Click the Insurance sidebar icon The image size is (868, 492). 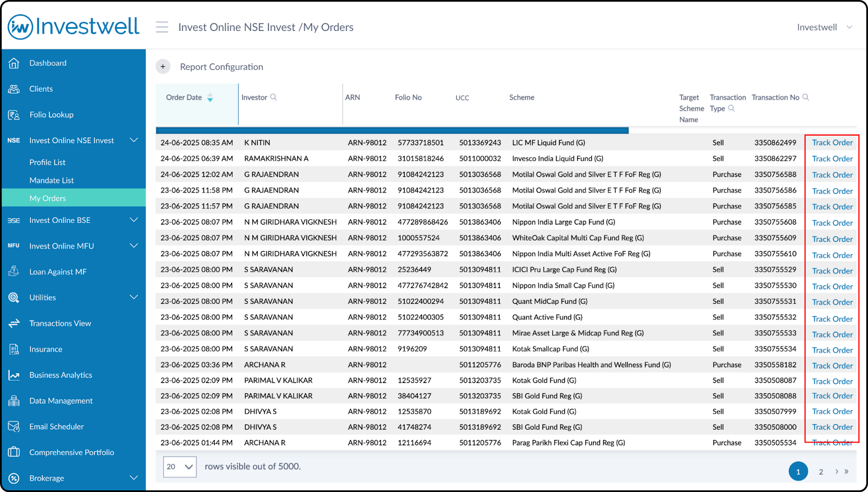pyautogui.click(x=14, y=349)
